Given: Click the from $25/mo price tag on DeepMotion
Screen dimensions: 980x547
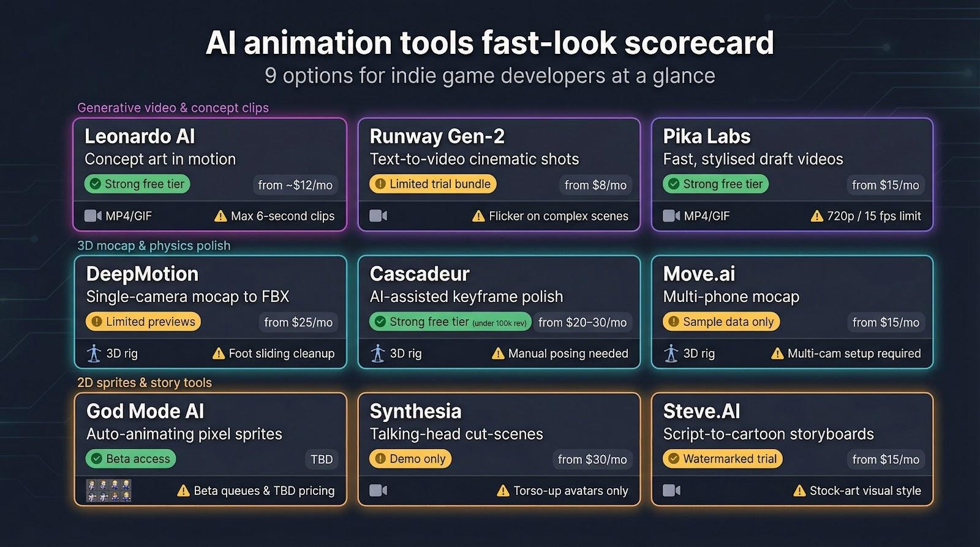Looking at the screenshot, I should tap(298, 322).
